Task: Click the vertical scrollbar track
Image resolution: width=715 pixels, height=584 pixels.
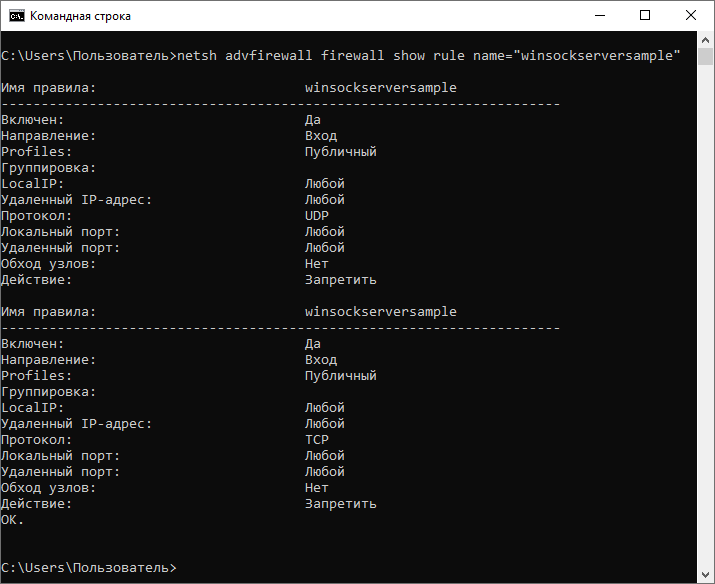Action: pyautogui.click(x=706, y=300)
